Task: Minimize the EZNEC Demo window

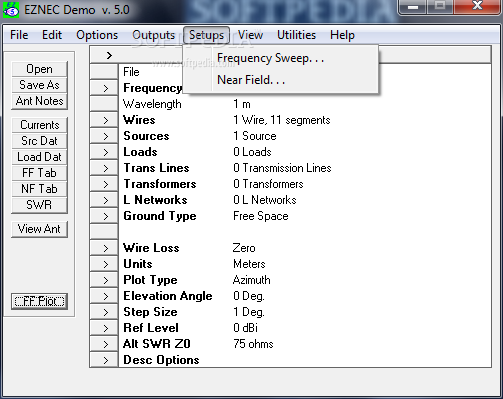Action: coord(413,7)
